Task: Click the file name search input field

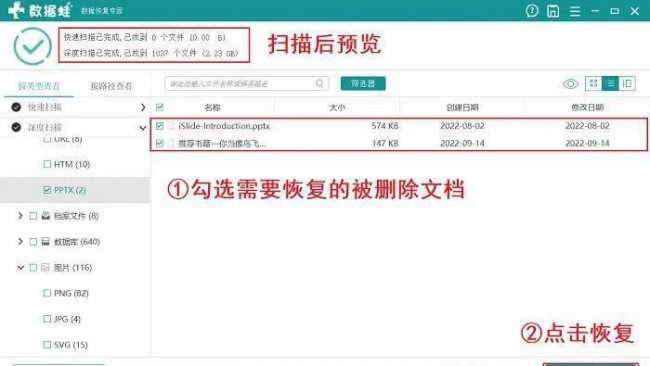Action: pos(246,83)
